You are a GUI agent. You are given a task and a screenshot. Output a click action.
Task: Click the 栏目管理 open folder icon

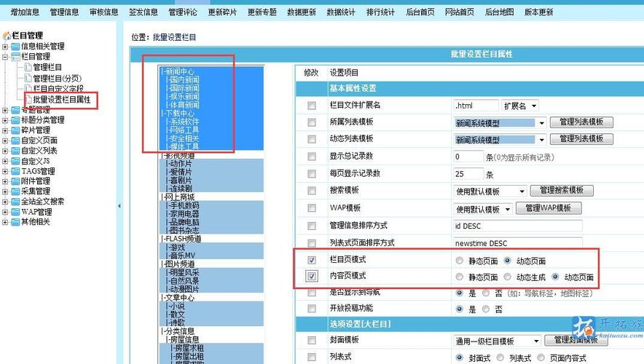point(15,57)
